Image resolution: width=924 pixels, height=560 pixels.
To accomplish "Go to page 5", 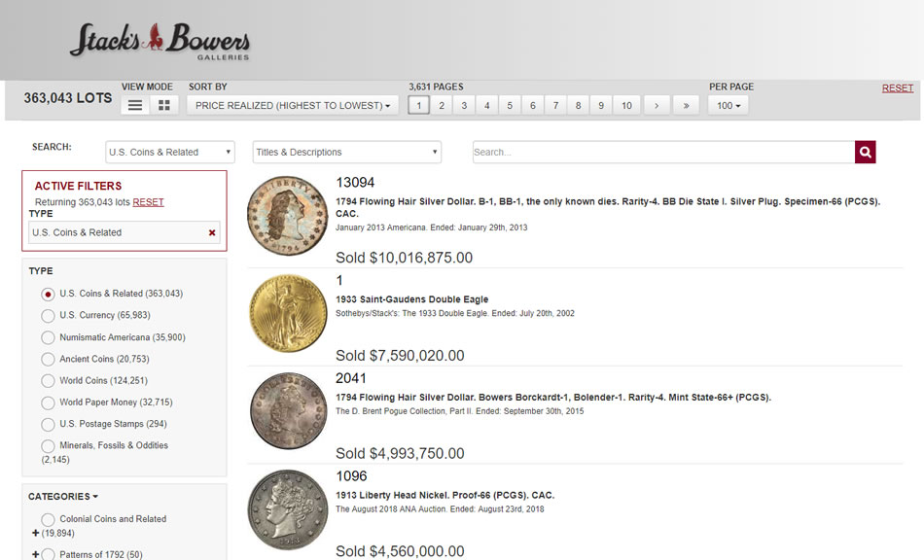I will click(509, 105).
